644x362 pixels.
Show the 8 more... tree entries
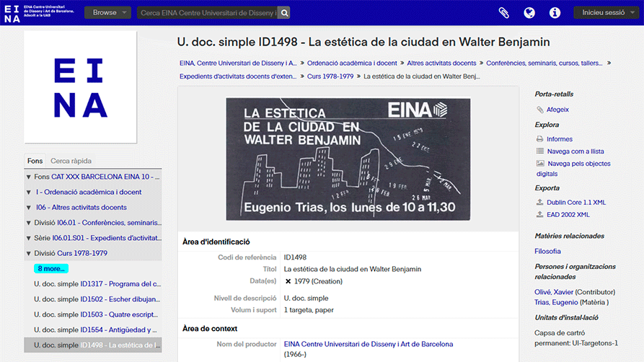(x=51, y=269)
